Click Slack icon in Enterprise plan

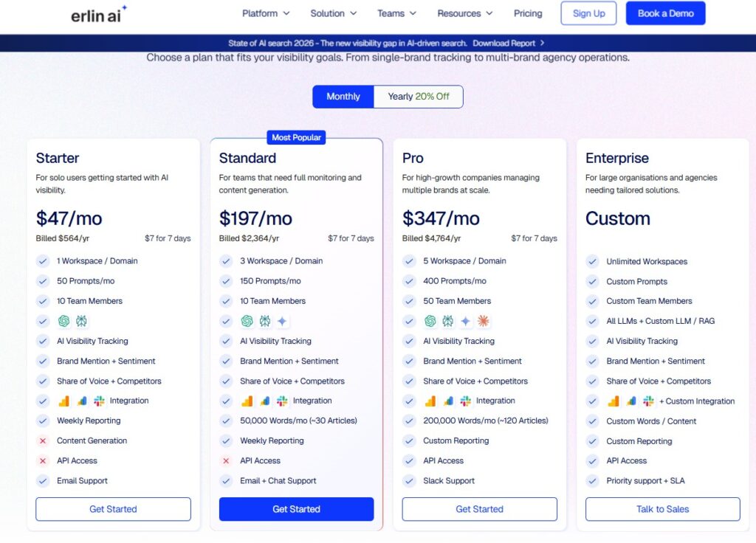point(649,401)
